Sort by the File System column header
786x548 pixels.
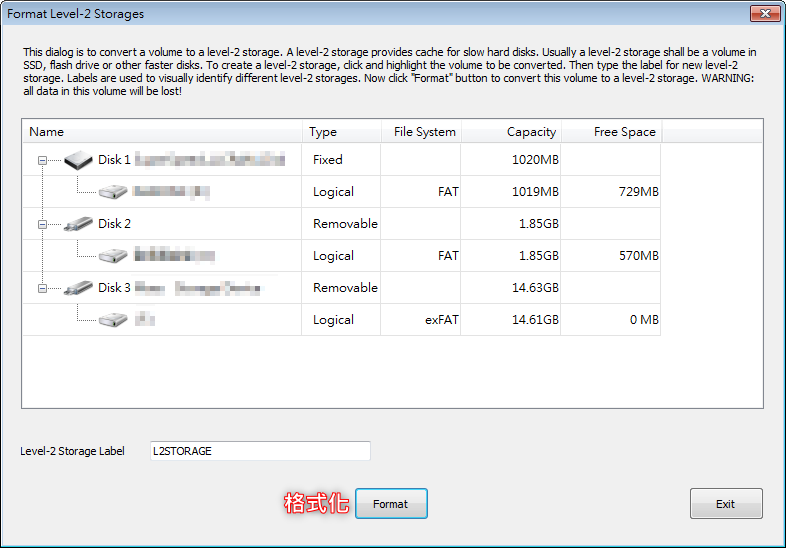click(x=421, y=132)
